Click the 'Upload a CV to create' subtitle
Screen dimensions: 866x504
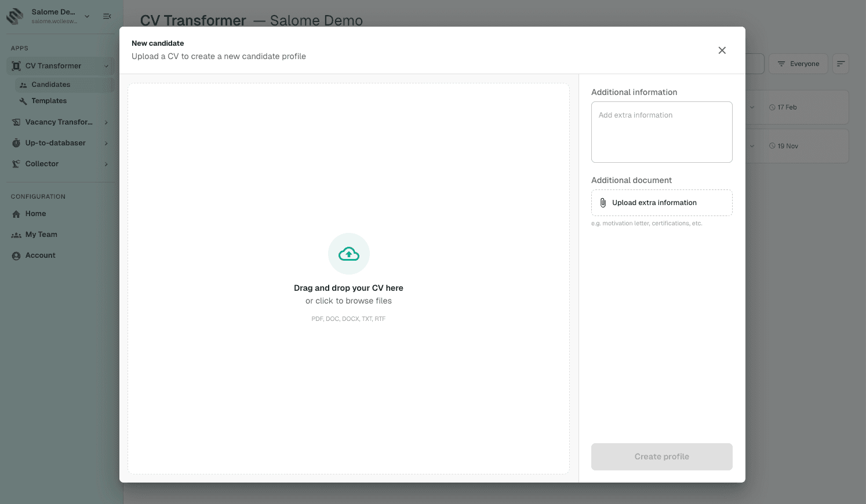219,56
